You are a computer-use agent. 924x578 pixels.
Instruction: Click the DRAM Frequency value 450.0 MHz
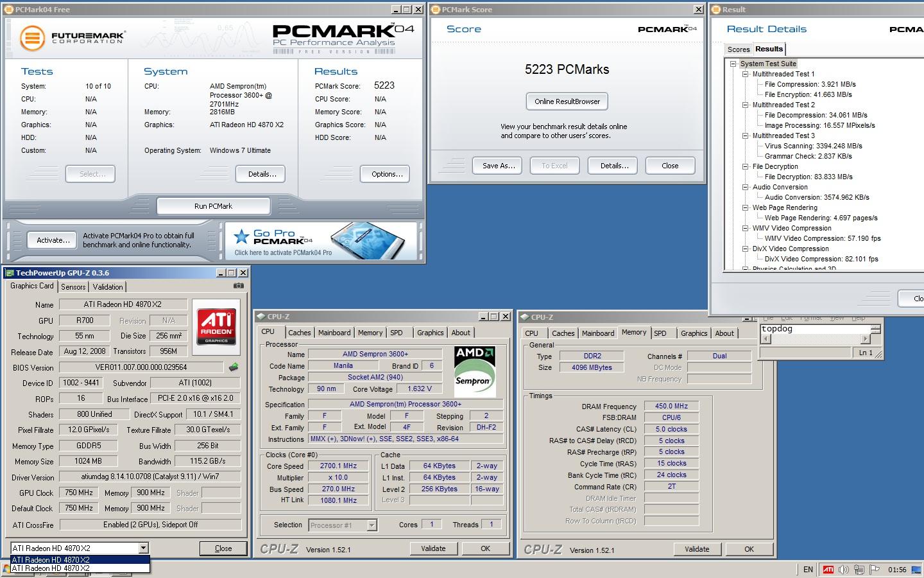coord(671,406)
